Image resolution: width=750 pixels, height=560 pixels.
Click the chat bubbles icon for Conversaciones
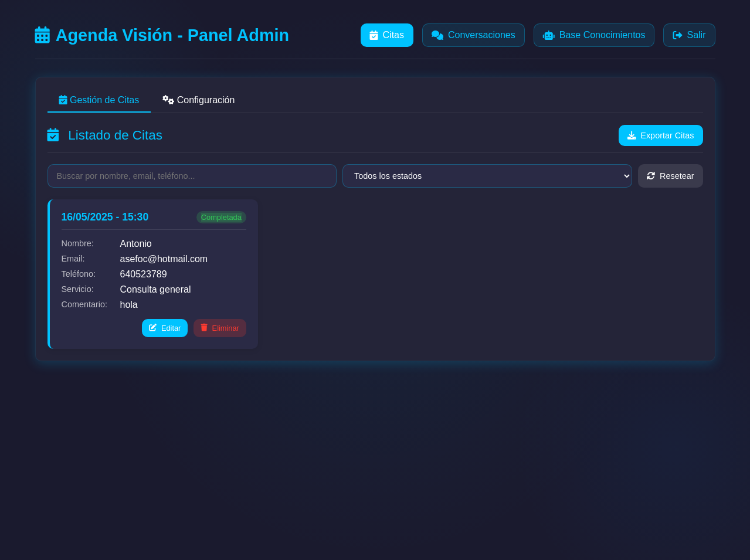(437, 35)
